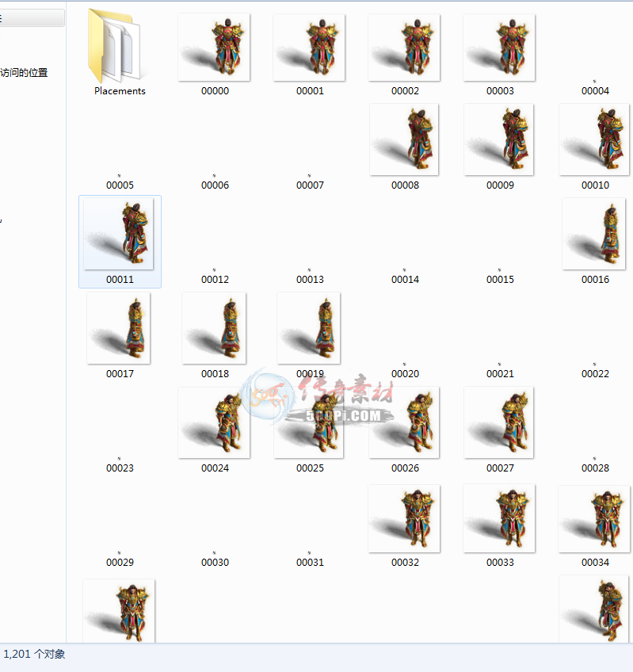The image size is (633, 672).
Task: Click file name label 00015
Action: click(x=500, y=280)
